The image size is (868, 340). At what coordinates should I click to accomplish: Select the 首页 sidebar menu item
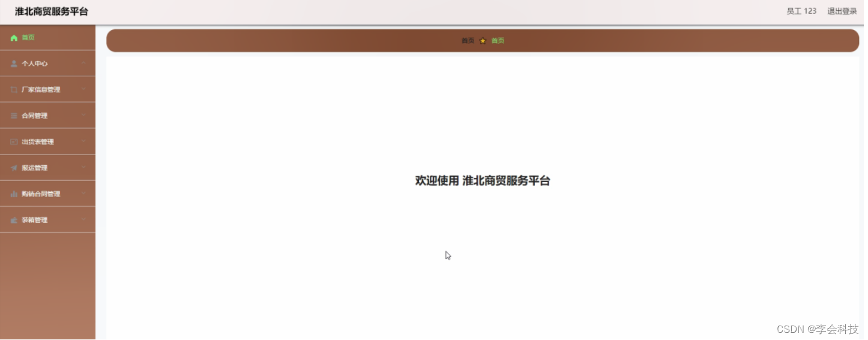click(x=47, y=37)
